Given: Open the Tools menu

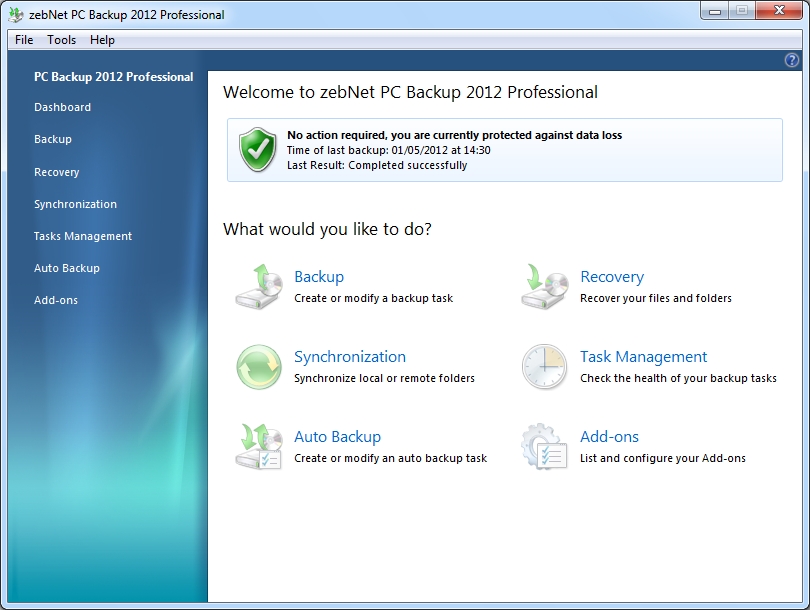Looking at the screenshot, I should click(61, 40).
